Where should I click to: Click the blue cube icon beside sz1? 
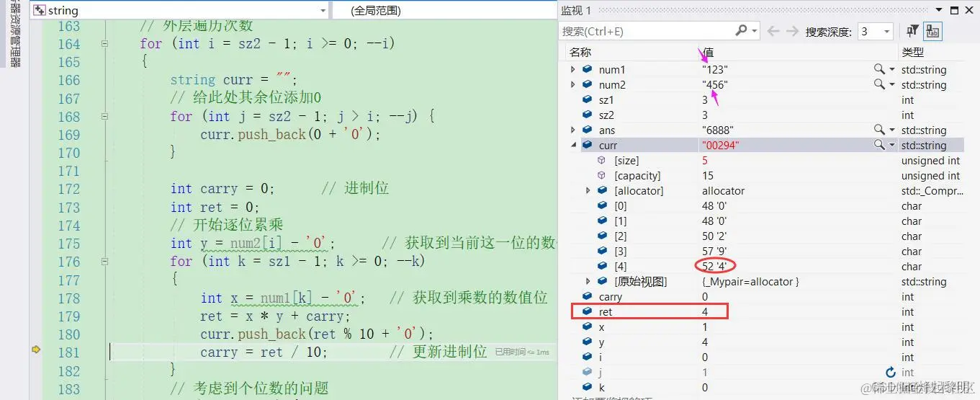pyautogui.click(x=587, y=99)
